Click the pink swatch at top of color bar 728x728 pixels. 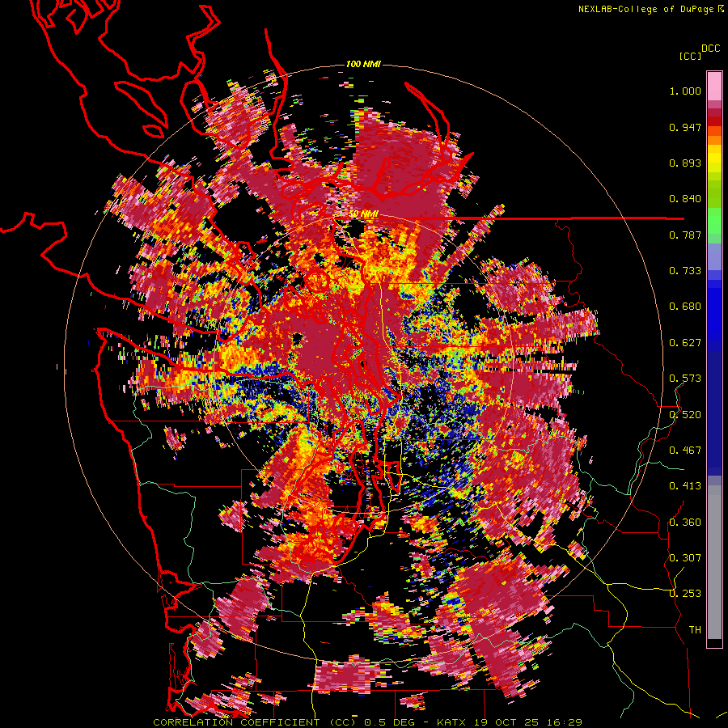tap(714, 87)
